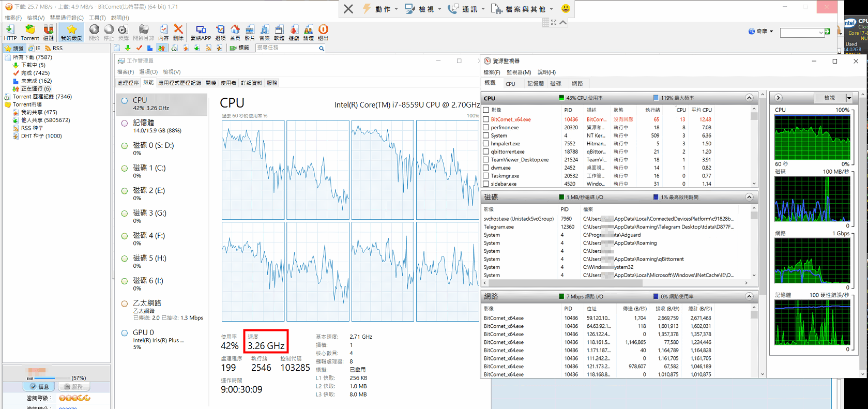This screenshot has height=409, width=868.
Task: Switch to 網路 tab in Resource Monitor
Action: click(x=577, y=84)
